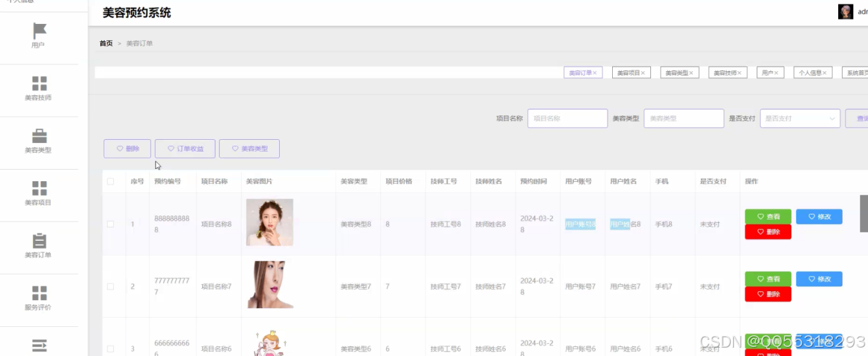
Task: Click the 美容预约系统 header title
Action: click(x=137, y=12)
